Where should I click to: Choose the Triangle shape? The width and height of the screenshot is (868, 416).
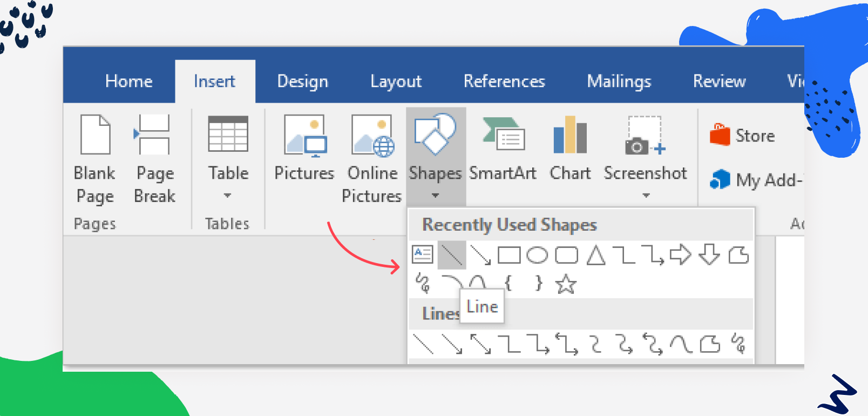(x=596, y=255)
